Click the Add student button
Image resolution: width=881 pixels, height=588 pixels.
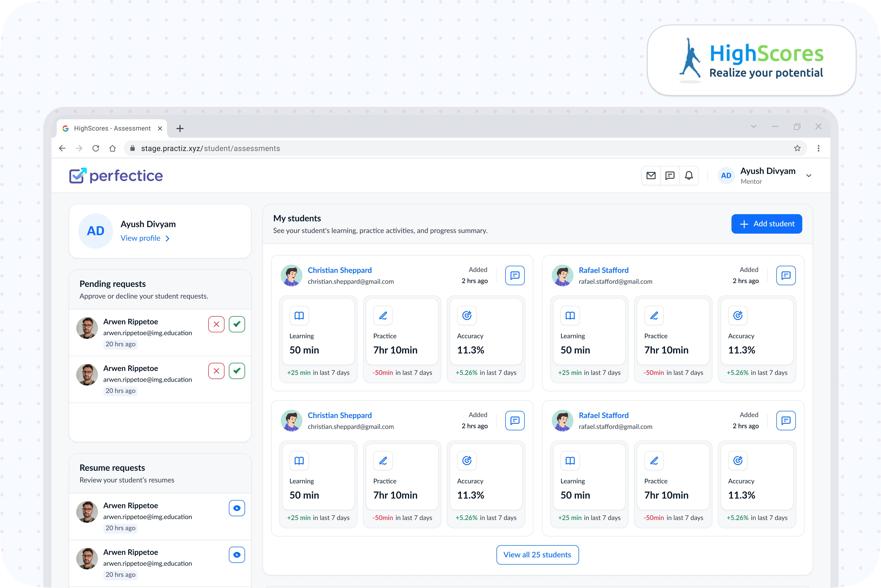point(766,224)
